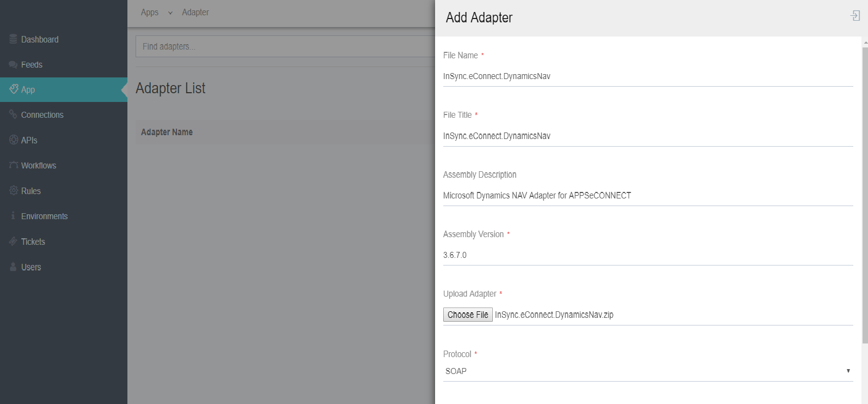Click the Connections link icon
The width and height of the screenshot is (868, 404).
pyautogui.click(x=13, y=114)
